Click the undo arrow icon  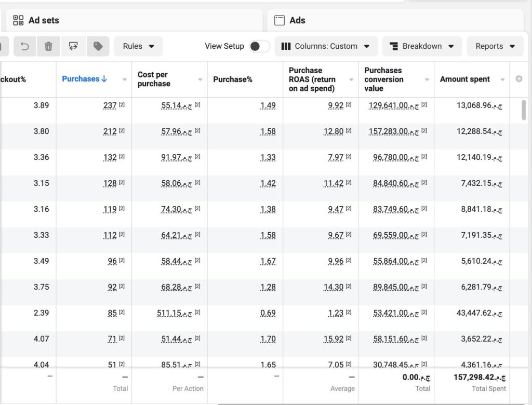(24, 46)
